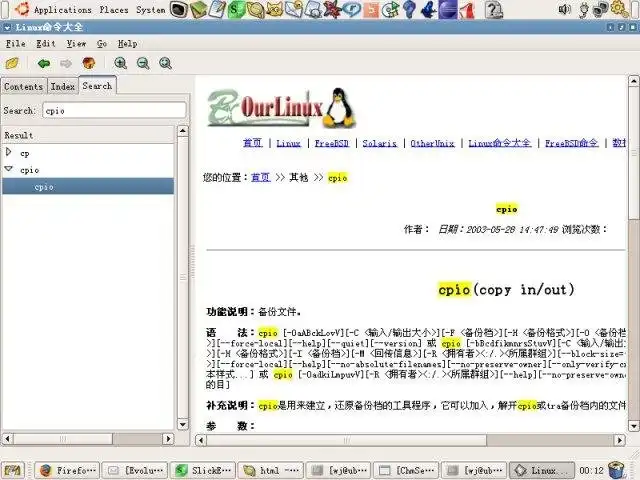
Task: Switch to the SlickEdit taskbar window
Action: click(203, 471)
